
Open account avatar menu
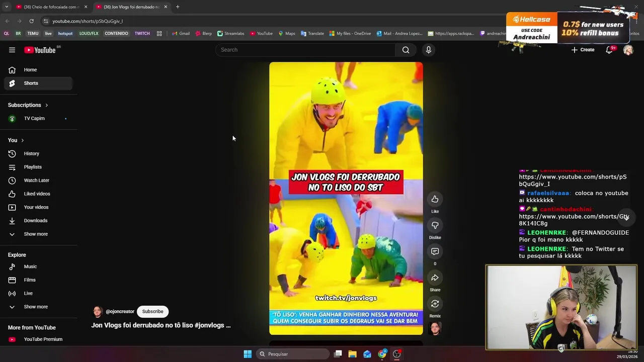[x=628, y=50]
